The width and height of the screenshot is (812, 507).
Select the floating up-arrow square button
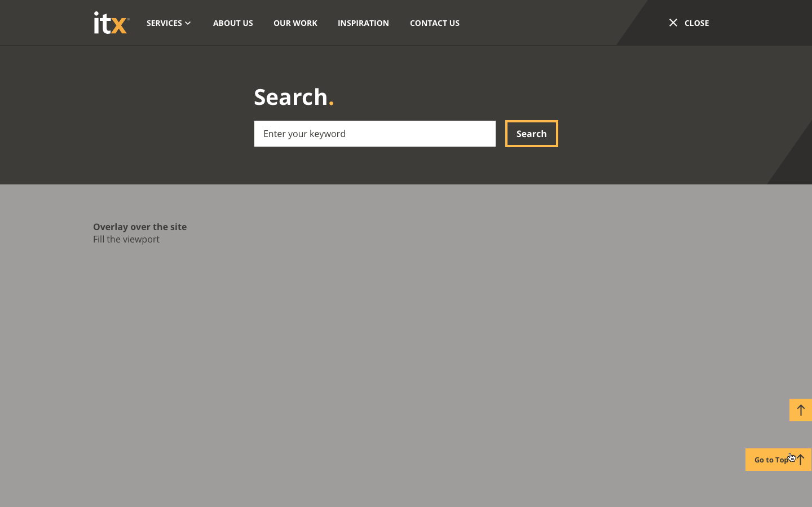coord(800,410)
